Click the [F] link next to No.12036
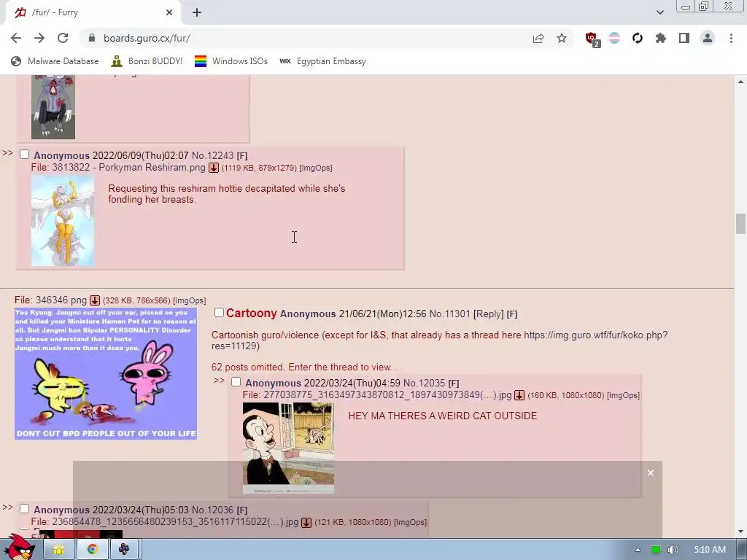Screen dimensions: 747x560 pos(242,510)
